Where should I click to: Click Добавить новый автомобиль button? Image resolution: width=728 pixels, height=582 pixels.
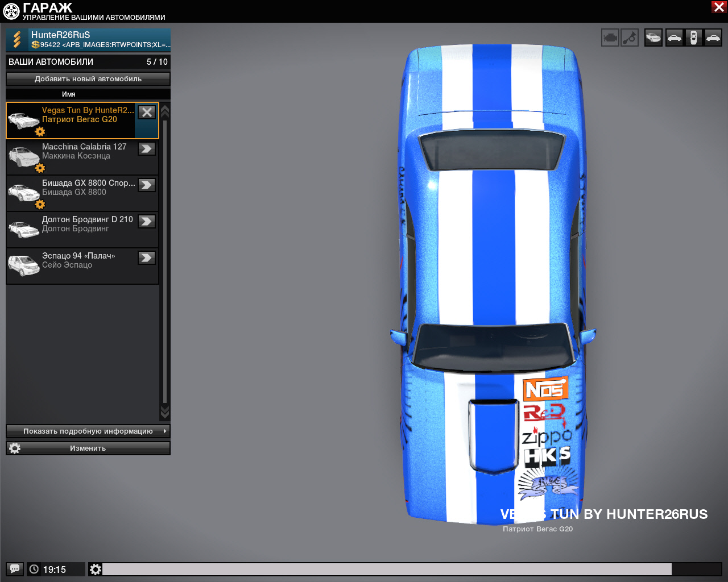(x=88, y=79)
